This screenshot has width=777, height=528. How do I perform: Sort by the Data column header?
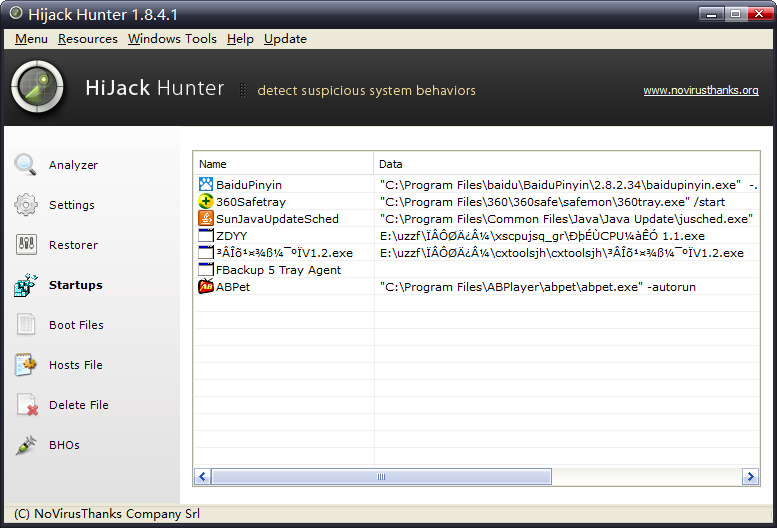pos(566,164)
